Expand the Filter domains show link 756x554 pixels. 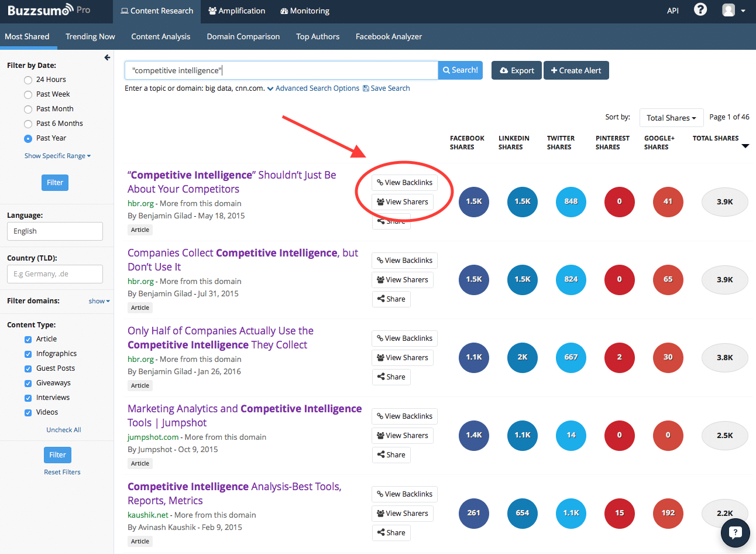pos(99,301)
